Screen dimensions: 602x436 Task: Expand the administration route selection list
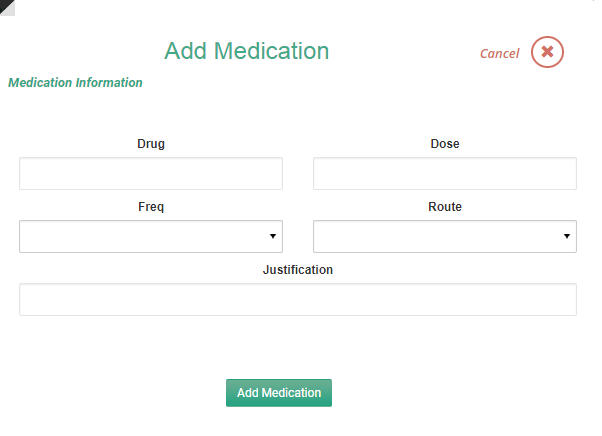[x=445, y=236]
